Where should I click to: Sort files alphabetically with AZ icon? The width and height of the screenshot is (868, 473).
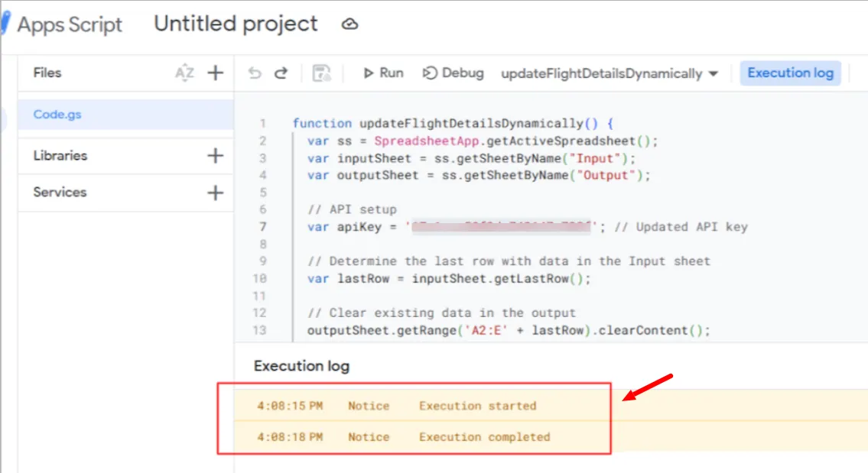184,73
